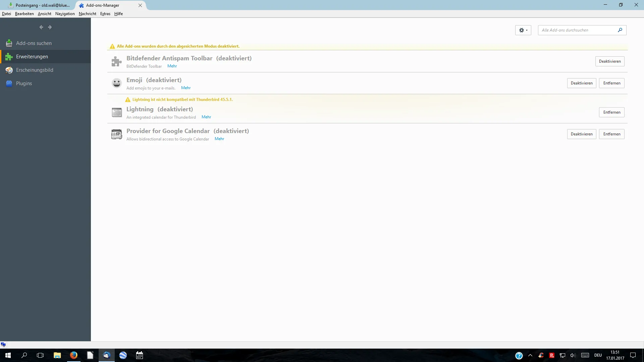The width and height of the screenshot is (644, 362).
Task: Open the Navigation menu
Action: (x=65, y=14)
